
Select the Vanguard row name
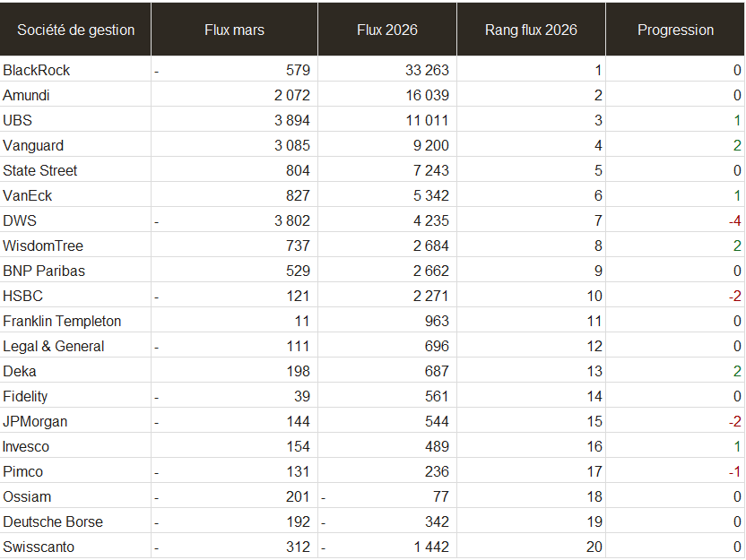pos(33,145)
